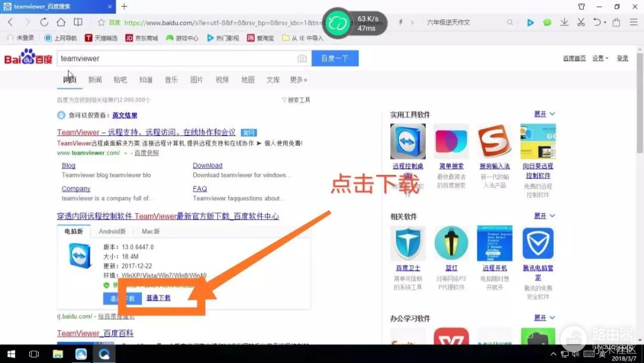Click the 百度一下 search button
The width and height of the screenshot is (644, 363).
tap(335, 59)
